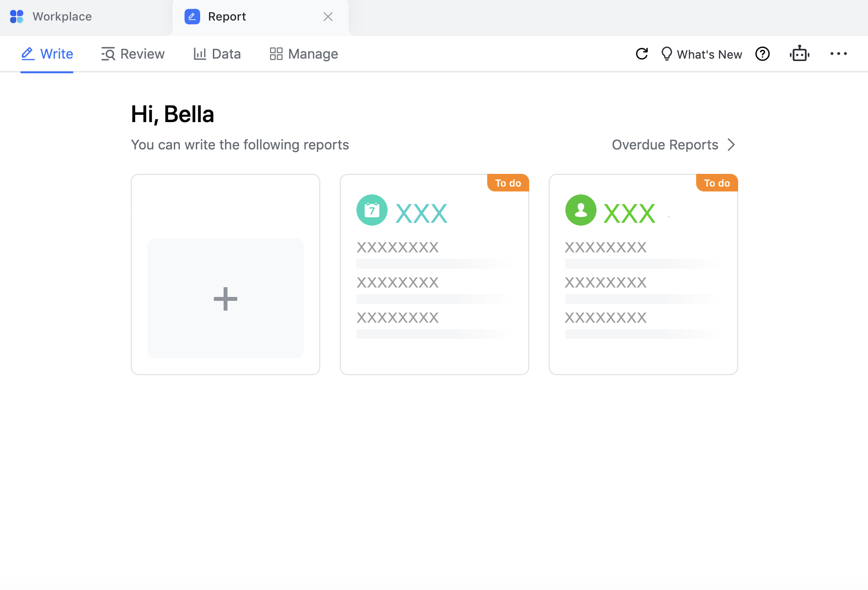Open the robot assistant icon

800,54
